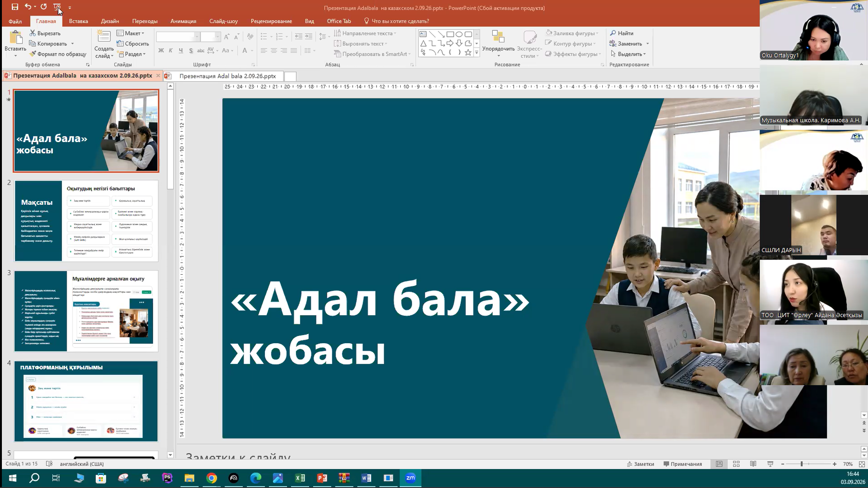Screen dimensions: 868x488
Task: Open the Section (Раздел) dropdown
Action: 132,54
